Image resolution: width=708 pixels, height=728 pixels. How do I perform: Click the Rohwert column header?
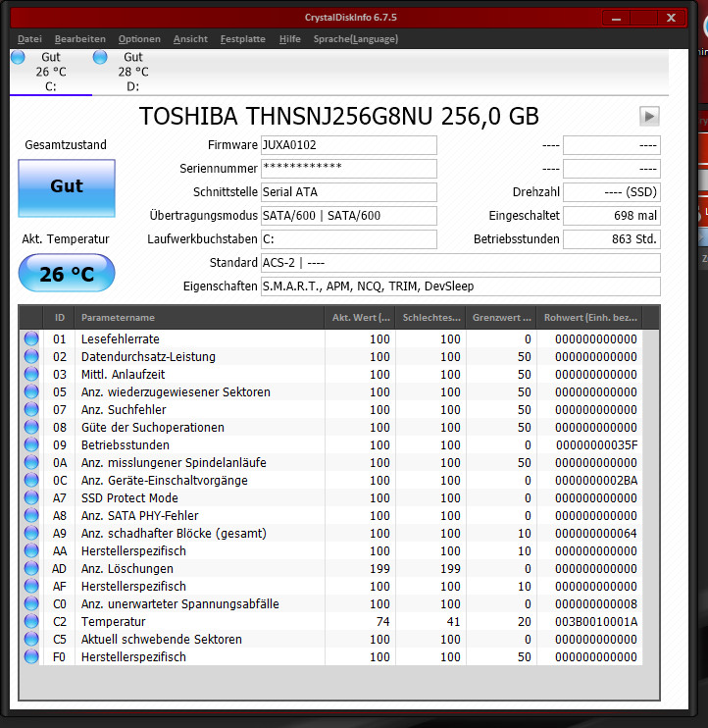pos(590,318)
